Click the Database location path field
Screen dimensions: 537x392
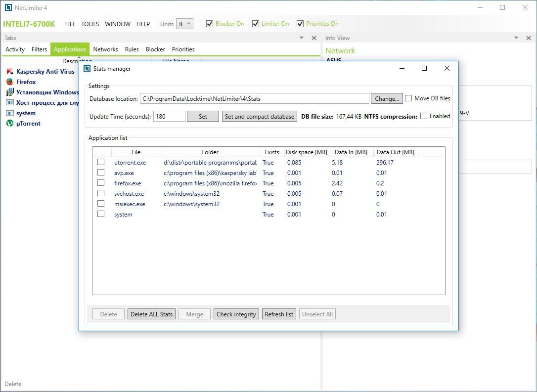255,98
